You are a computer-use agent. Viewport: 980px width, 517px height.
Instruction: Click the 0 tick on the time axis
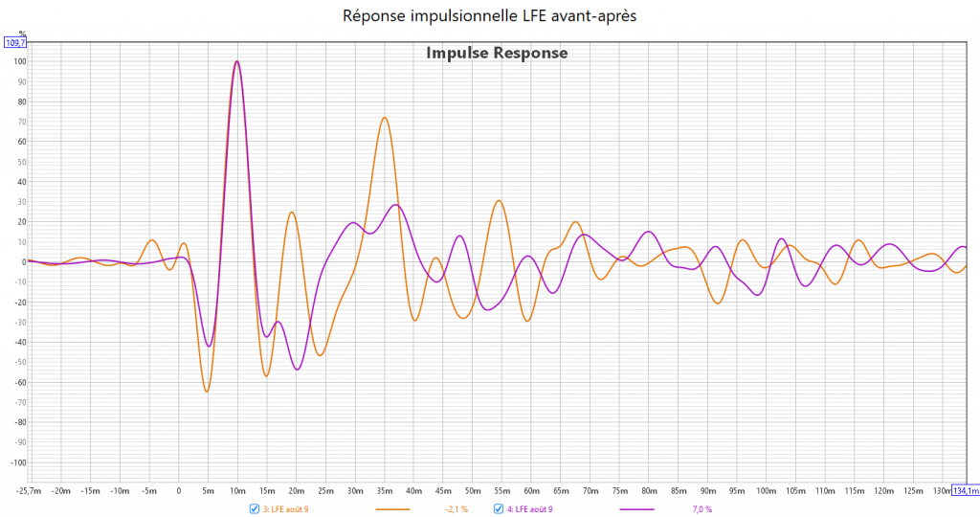pyautogui.click(x=179, y=491)
